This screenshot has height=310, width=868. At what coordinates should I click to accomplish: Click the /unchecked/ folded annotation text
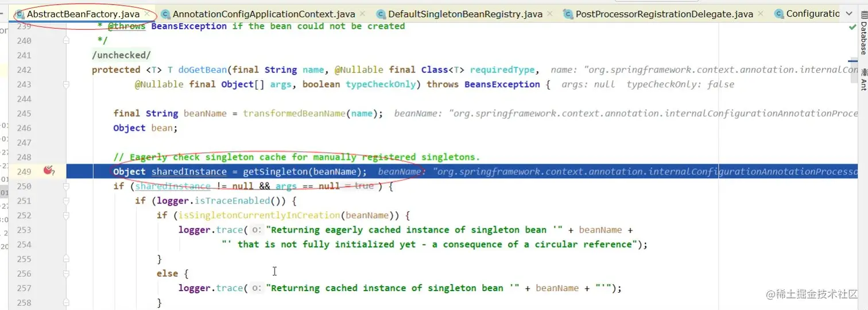tap(122, 55)
